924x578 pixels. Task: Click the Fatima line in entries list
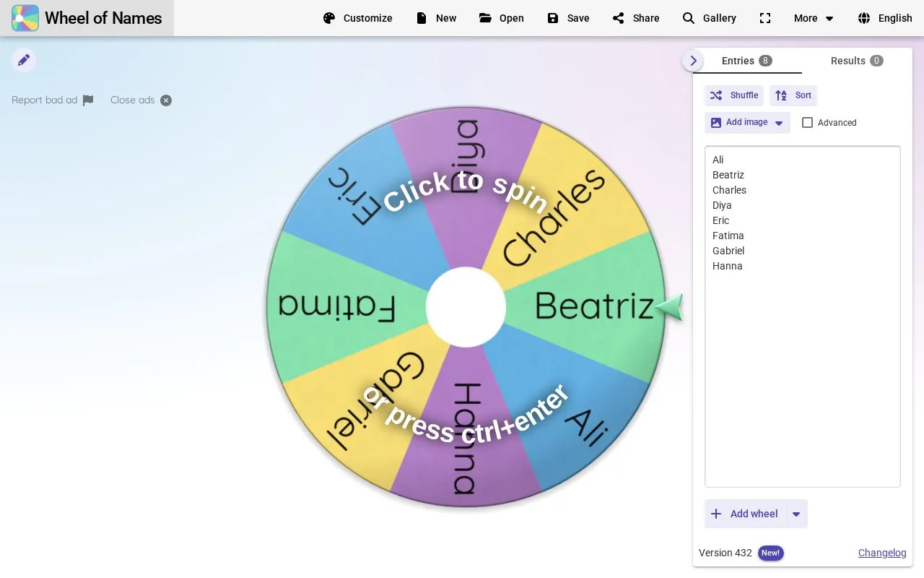[728, 236]
